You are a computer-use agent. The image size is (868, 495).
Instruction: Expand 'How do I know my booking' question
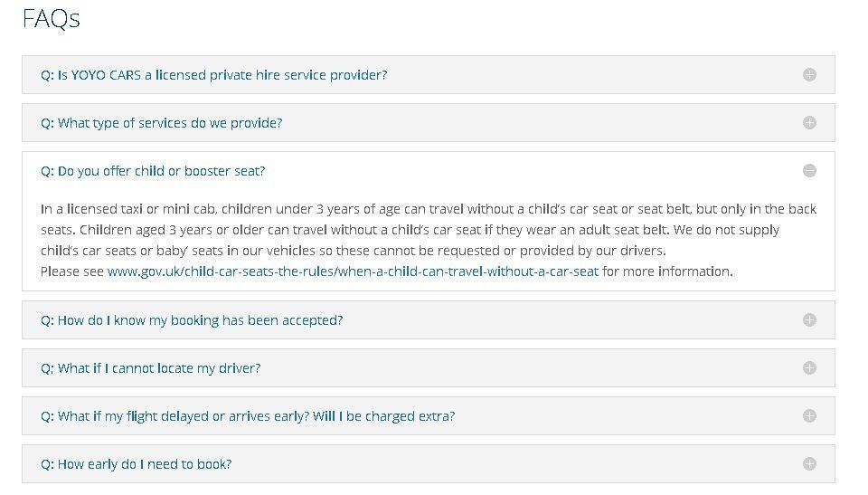coord(192,320)
